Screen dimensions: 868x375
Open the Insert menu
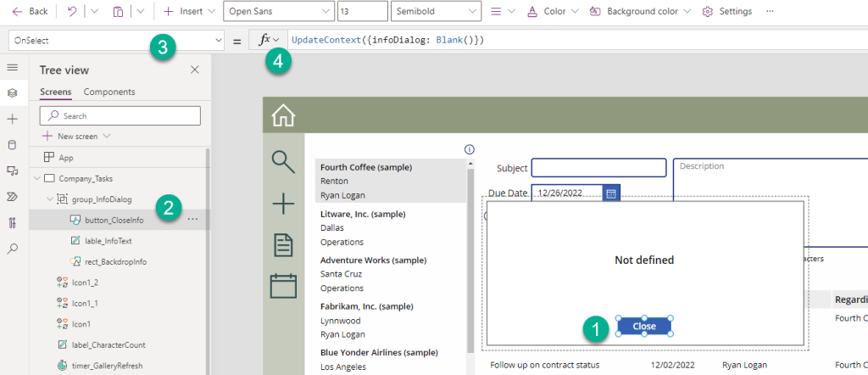(189, 11)
